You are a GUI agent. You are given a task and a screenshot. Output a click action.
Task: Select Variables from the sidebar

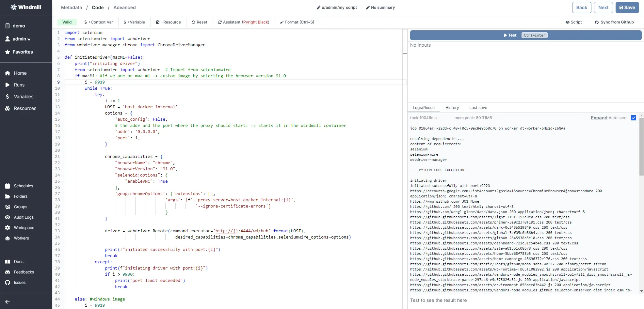(x=23, y=97)
